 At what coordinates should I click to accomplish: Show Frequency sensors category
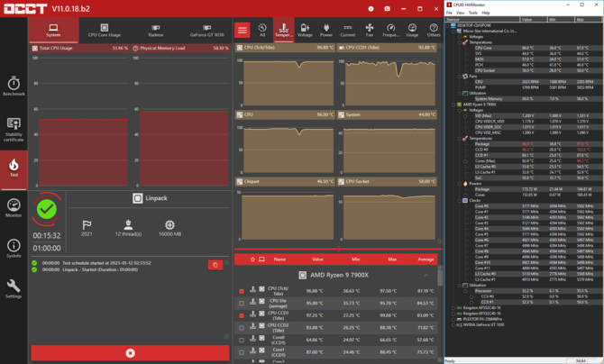click(390, 30)
